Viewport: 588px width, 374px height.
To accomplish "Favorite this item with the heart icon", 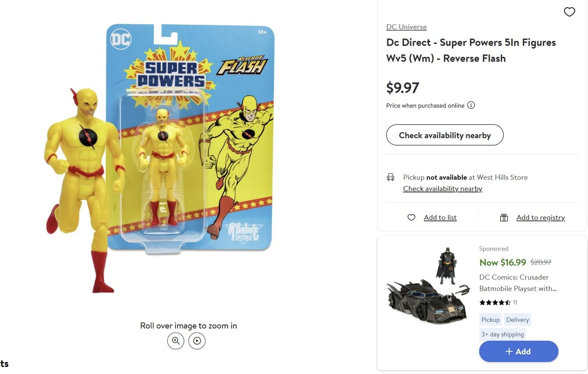I will coord(569,12).
